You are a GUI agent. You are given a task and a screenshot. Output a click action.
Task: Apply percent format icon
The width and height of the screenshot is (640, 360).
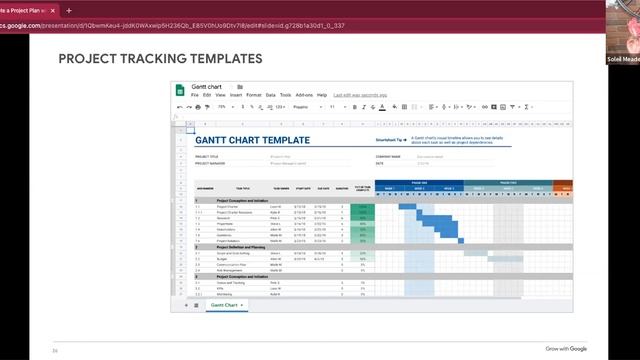tap(252, 107)
